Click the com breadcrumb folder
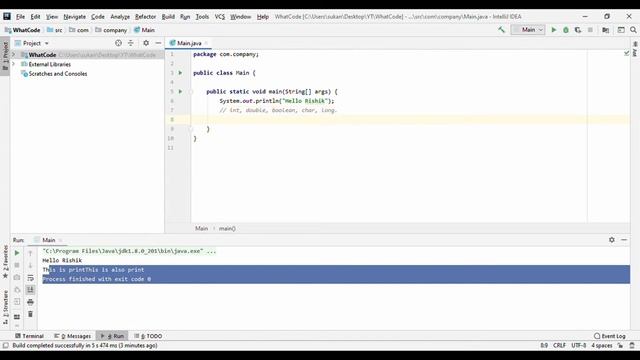The width and height of the screenshot is (640, 360). pyautogui.click(x=79, y=30)
